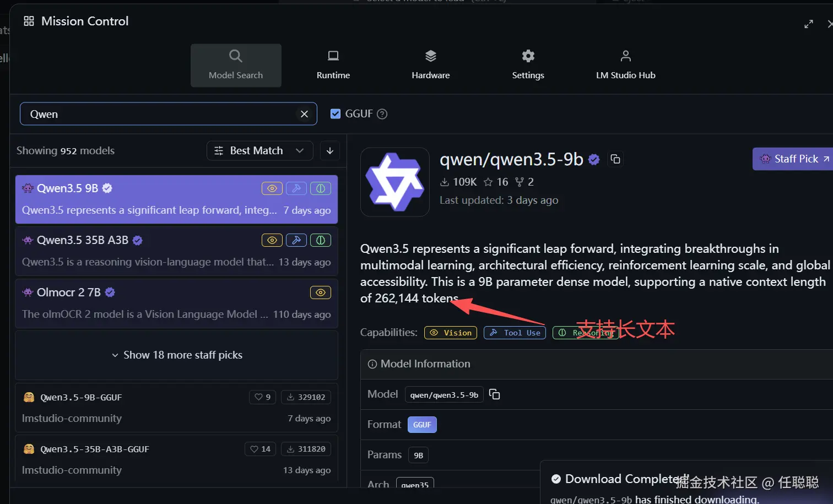The height and width of the screenshot is (504, 833).
Task: Click the 9B params value
Action: (419, 455)
